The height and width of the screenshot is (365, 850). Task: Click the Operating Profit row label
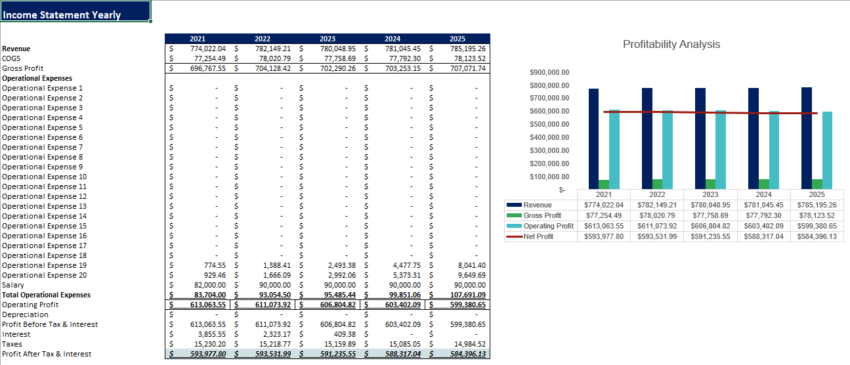[x=30, y=305]
